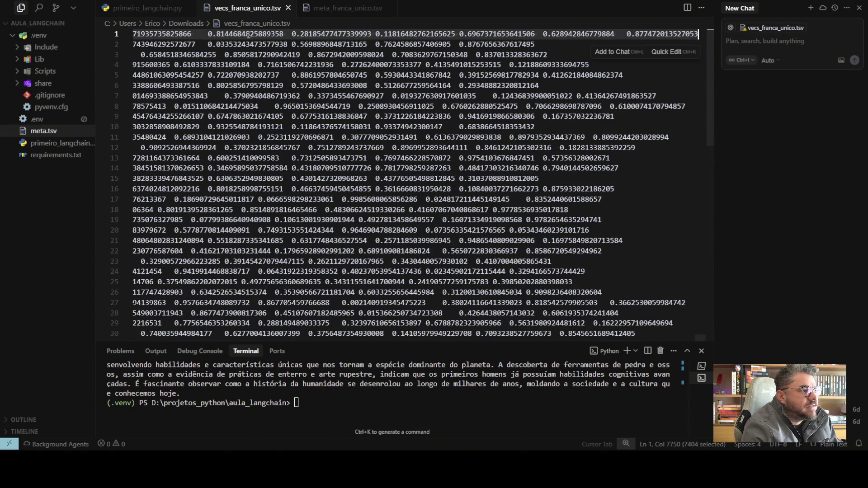The height and width of the screenshot is (488, 868).
Task: Click the notifications bell in status bar
Action: pos(859,444)
